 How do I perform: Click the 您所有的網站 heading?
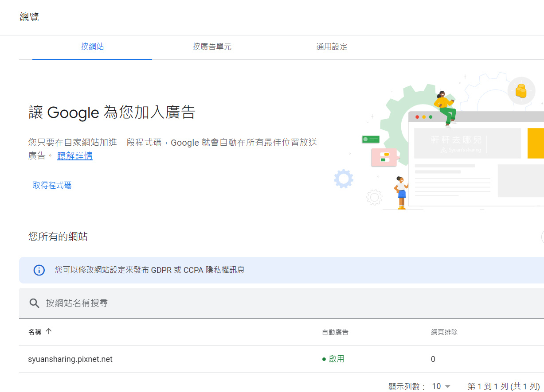58,237
